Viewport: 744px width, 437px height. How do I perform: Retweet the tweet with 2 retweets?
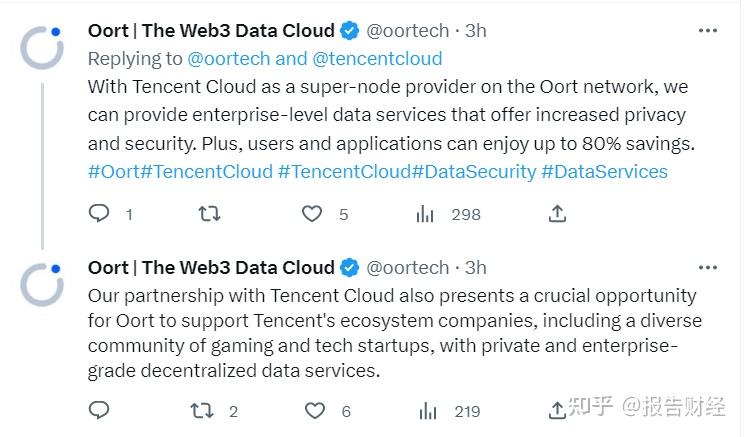(201, 410)
